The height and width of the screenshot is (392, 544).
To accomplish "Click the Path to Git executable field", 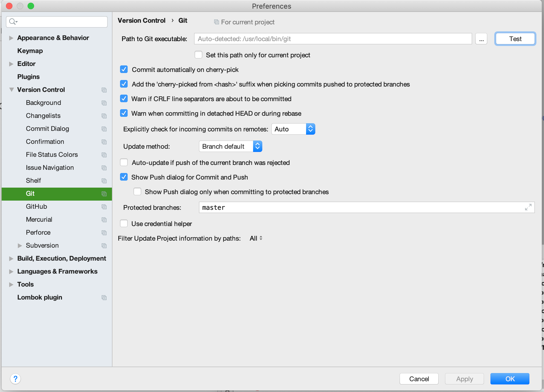I will point(333,39).
